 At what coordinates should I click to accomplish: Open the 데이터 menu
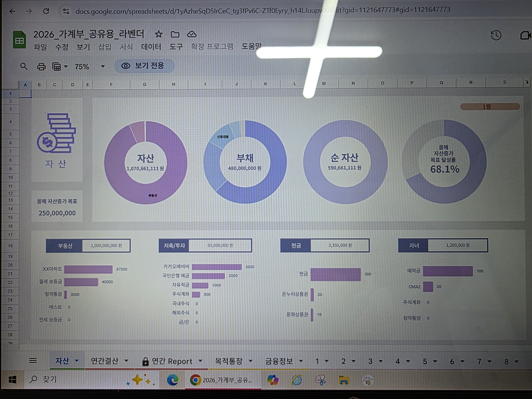[151, 46]
